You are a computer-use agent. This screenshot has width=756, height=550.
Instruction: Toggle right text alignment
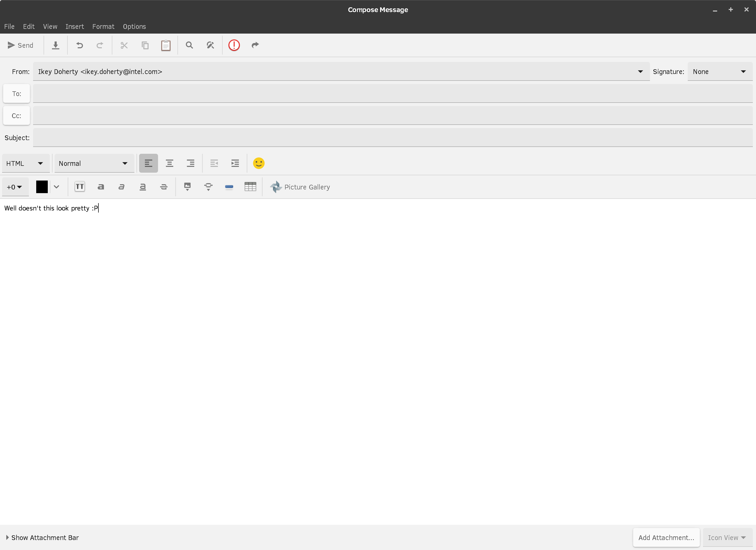pos(190,163)
